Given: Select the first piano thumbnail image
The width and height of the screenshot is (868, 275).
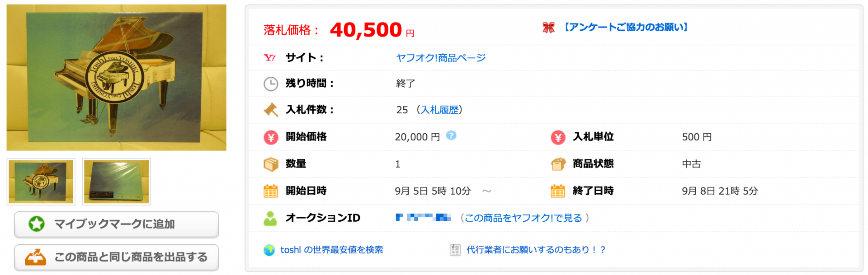Looking at the screenshot, I should point(41,182).
